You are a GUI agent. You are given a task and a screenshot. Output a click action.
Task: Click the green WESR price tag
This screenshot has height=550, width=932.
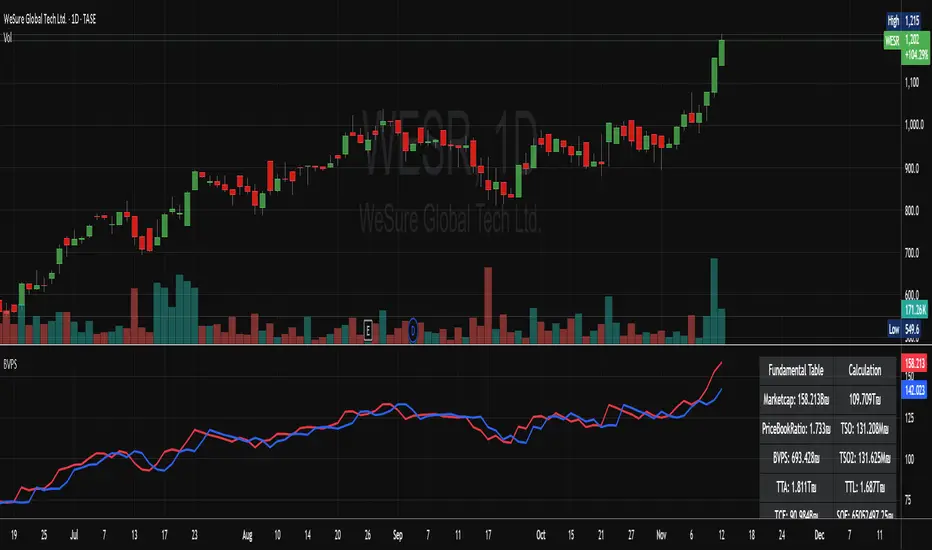pos(893,40)
